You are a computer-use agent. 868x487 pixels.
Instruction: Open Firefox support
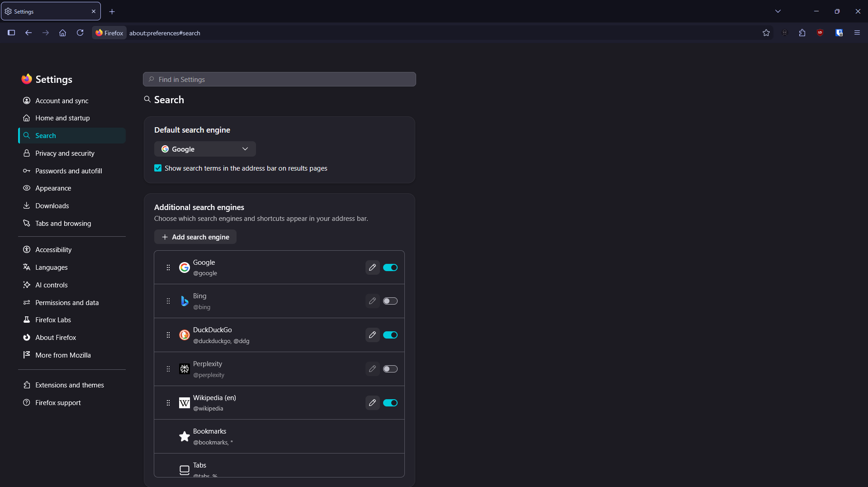72,403
